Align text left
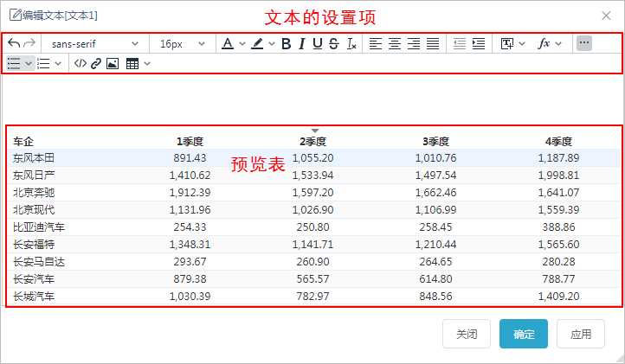Image resolution: width=625 pixels, height=364 pixels. pos(375,43)
